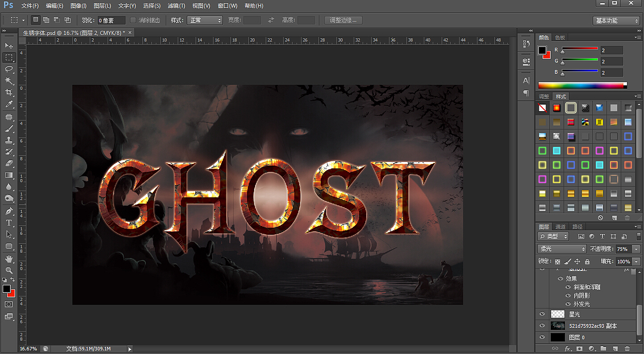Open the 文件(F) menu
644x354 pixels.
pyautogui.click(x=30, y=6)
